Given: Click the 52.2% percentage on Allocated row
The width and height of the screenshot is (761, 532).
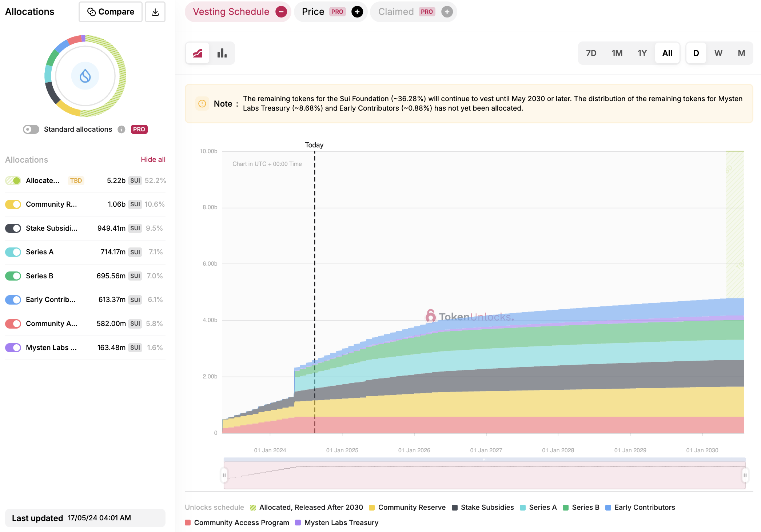Looking at the screenshot, I should pyautogui.click(x=155, y=181).
